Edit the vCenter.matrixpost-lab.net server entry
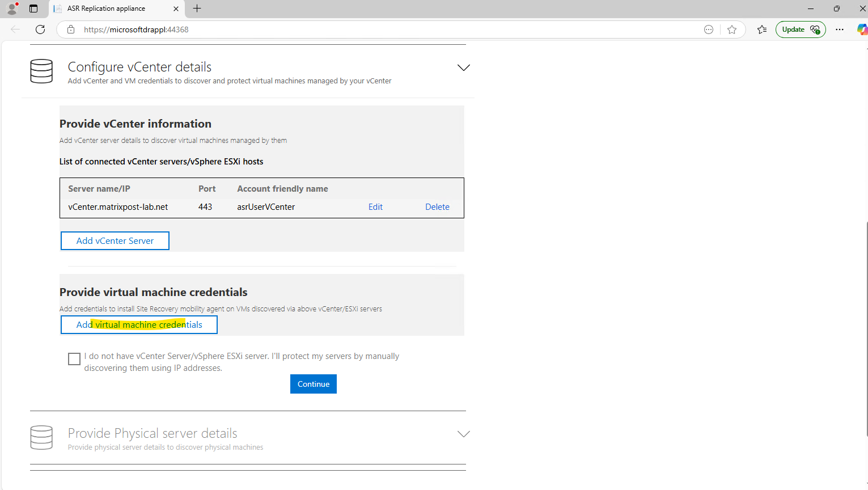This screenshot has height=490, width=868. (x=375, y=207)
